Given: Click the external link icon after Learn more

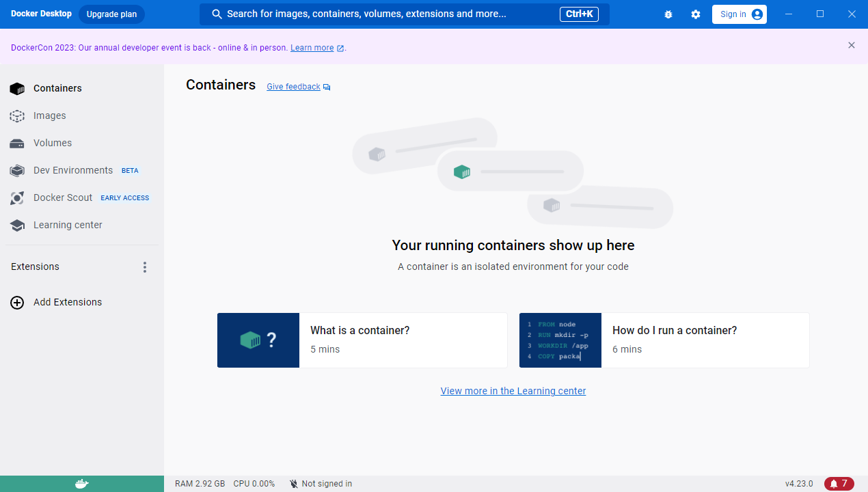Looking at the screenshot, I should tap(340, 49).
